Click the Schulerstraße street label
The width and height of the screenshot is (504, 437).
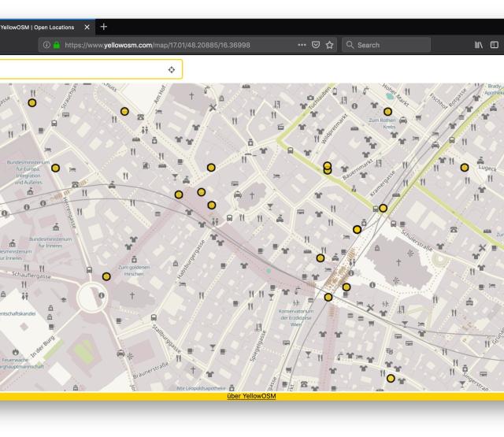pyautogui.click(x=417, y=240)
